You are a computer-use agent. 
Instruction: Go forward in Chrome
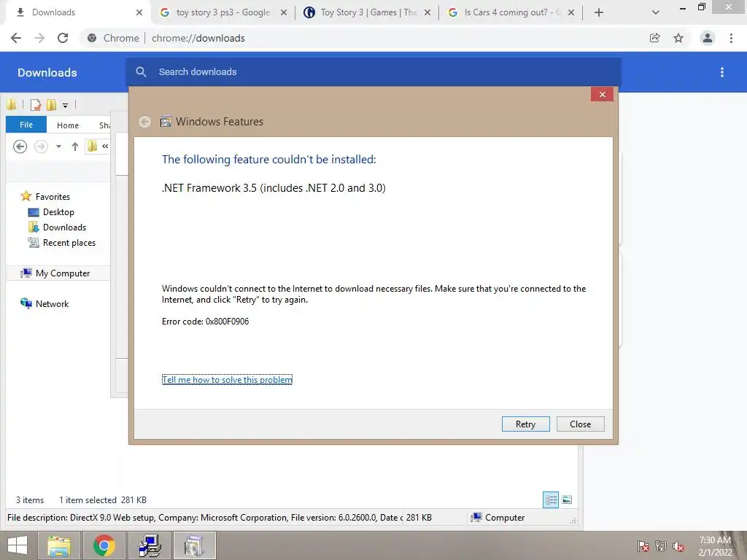39,38
